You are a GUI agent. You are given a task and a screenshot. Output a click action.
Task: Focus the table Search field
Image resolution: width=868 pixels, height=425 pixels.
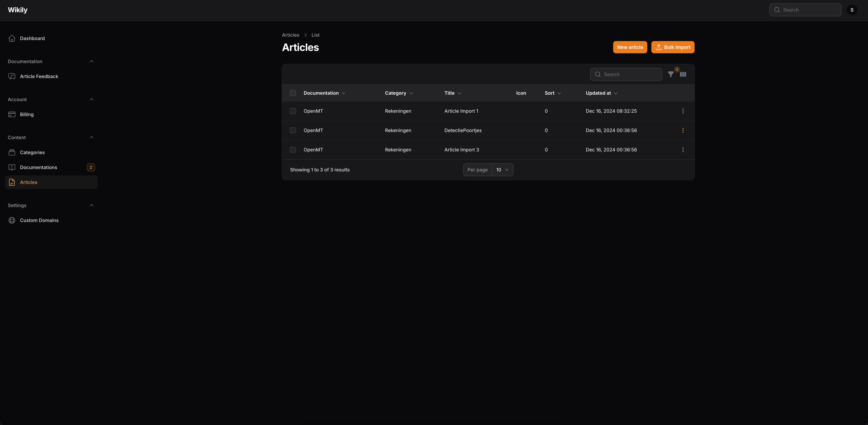(x=626, y=75)
